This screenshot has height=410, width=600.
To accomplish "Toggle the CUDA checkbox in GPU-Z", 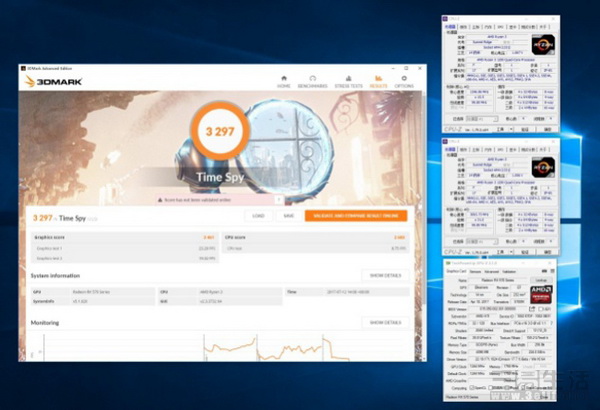I will [x=491, y=387].
